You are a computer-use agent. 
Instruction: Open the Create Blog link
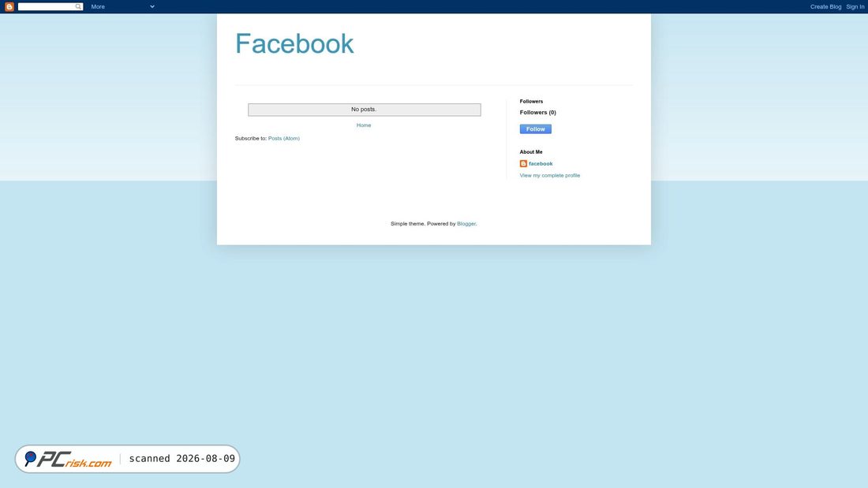click(825, 6)
